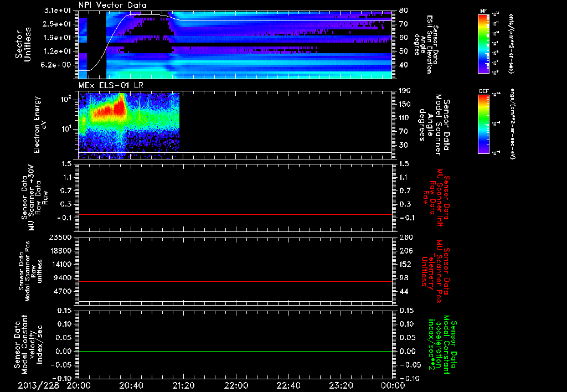Click the DEF label above the color bar

484,91
